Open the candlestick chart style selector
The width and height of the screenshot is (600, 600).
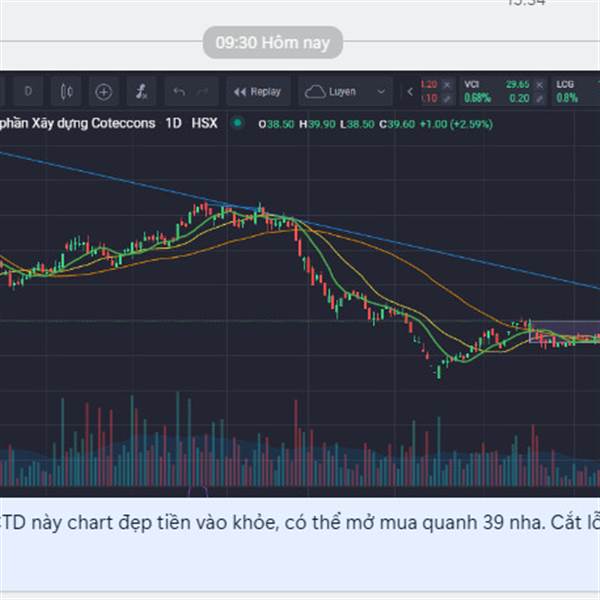pyautogui.click(x=66, y=91)
